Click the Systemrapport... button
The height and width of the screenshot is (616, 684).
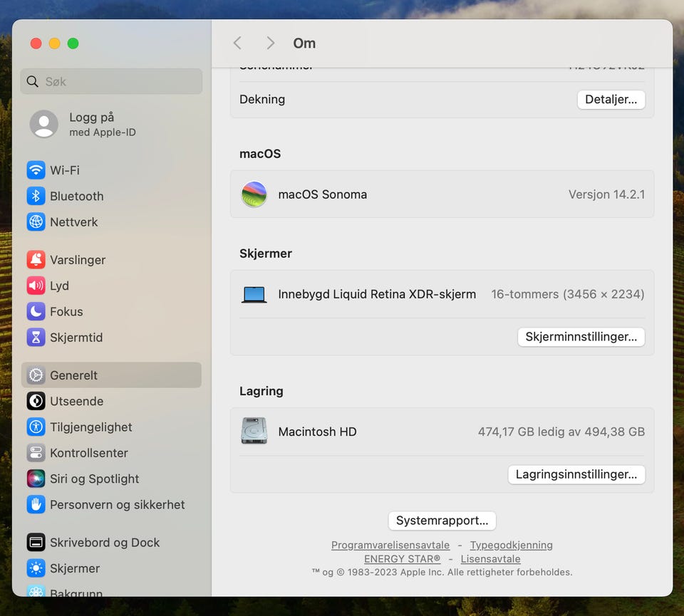click(x=442, y=521)
